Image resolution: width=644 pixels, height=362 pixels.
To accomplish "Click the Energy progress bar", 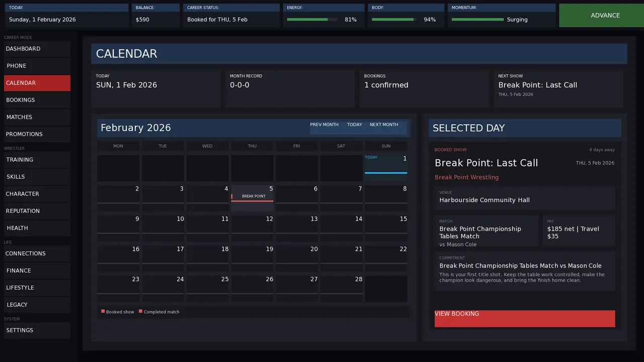I will coord(312,20).
